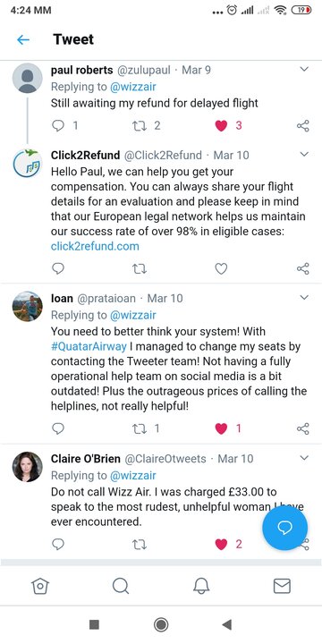Reply to Claire O'Brien's tweet
This screenshot has height=644, width=322.
[58, 544]
